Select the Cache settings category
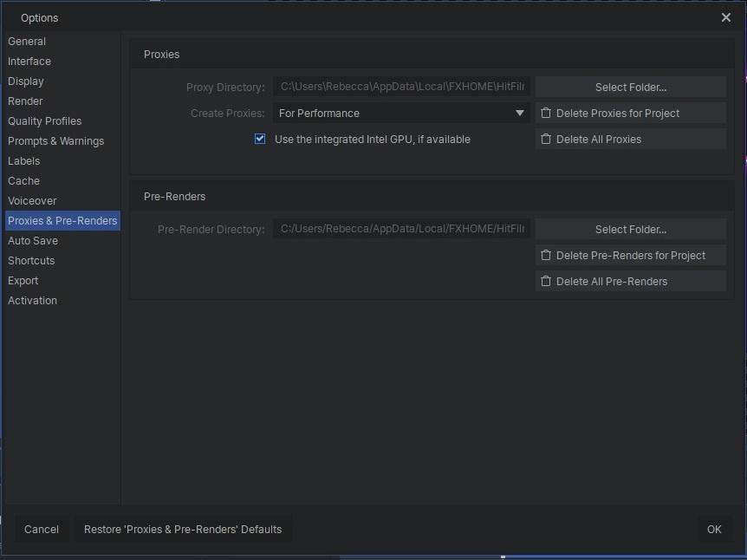 click(23, 180)
